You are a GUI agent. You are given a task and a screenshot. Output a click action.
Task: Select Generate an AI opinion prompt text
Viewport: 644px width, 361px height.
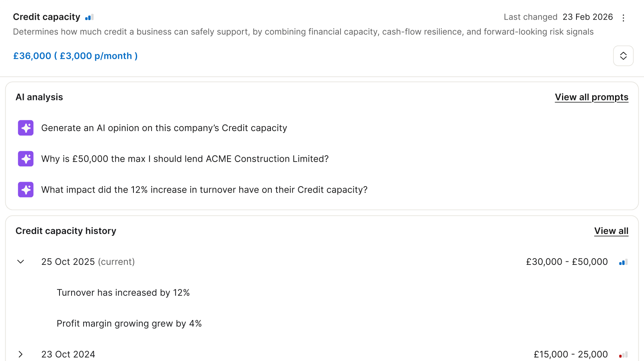[164, 128]
